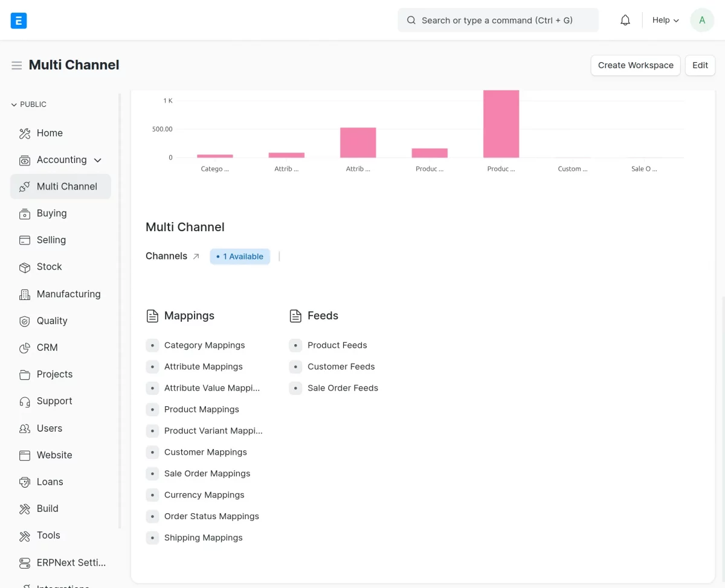Click the Build tools icon
725x588 pixels.
tap(25, 509)
